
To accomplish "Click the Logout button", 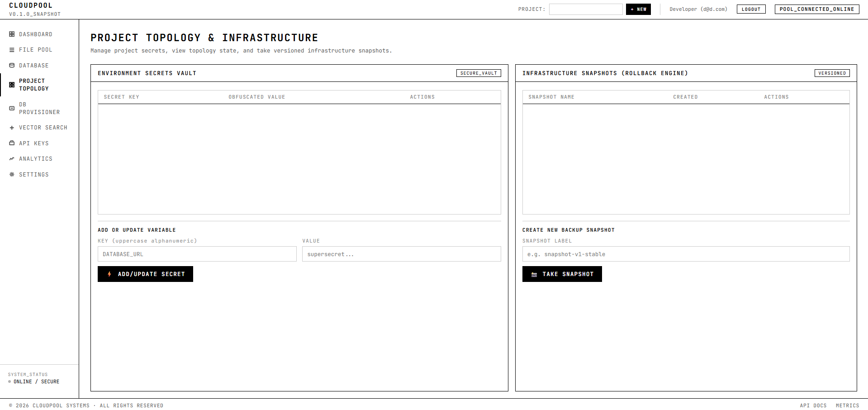I will [751, 9].
